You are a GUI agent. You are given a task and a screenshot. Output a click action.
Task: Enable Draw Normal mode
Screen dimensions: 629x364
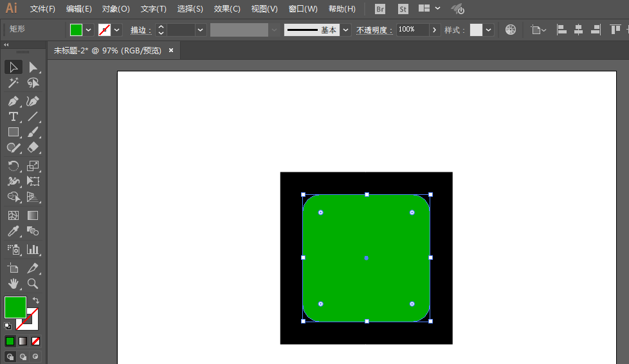point(10,356)
